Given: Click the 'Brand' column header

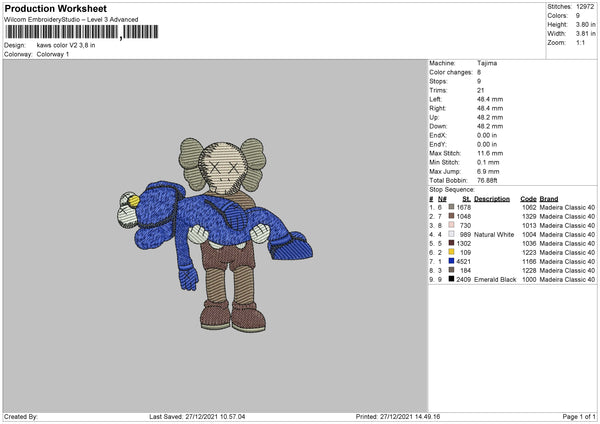Looking at the screenshot, I should coord(549,199).
